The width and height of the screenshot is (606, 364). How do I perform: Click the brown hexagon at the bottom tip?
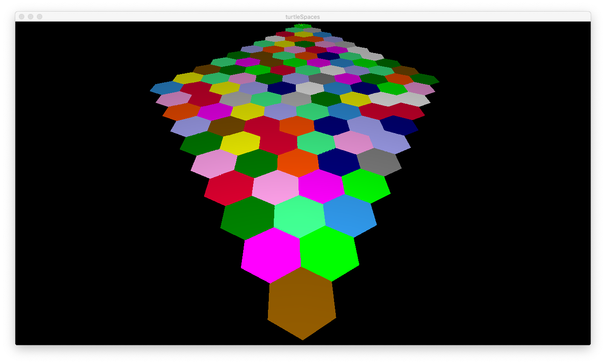[x=302, y=303]
